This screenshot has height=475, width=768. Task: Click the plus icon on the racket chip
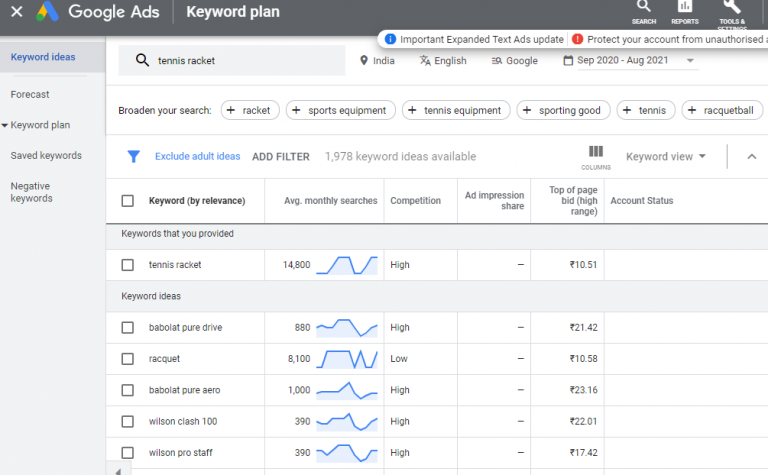[x=231, y=110]
